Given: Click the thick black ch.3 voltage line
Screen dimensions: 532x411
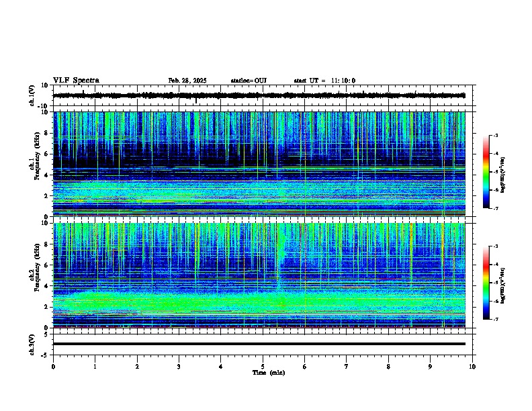Looking at the screenshot, I should pos(259,344).
